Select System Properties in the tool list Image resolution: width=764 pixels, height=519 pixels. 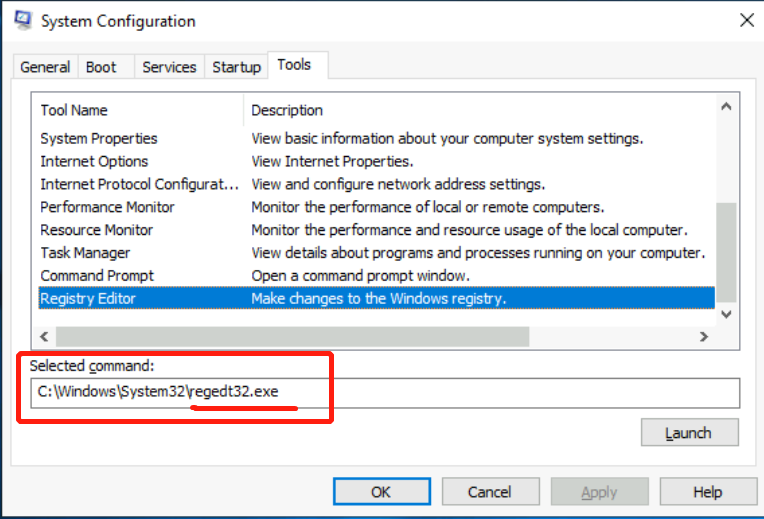click(x=99, y=138)
